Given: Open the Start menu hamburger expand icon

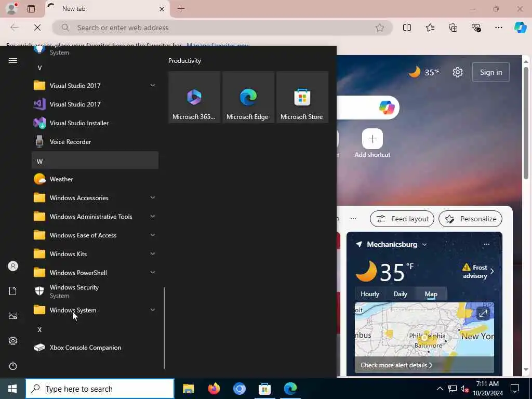Looking at the screenshot, I should tap(13, 60).
